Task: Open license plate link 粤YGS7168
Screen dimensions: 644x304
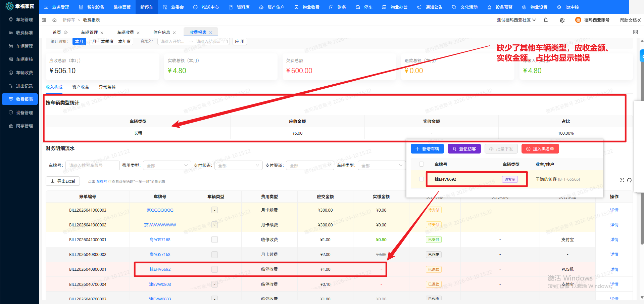Action: pyautogui.click(x=160, y=240)
